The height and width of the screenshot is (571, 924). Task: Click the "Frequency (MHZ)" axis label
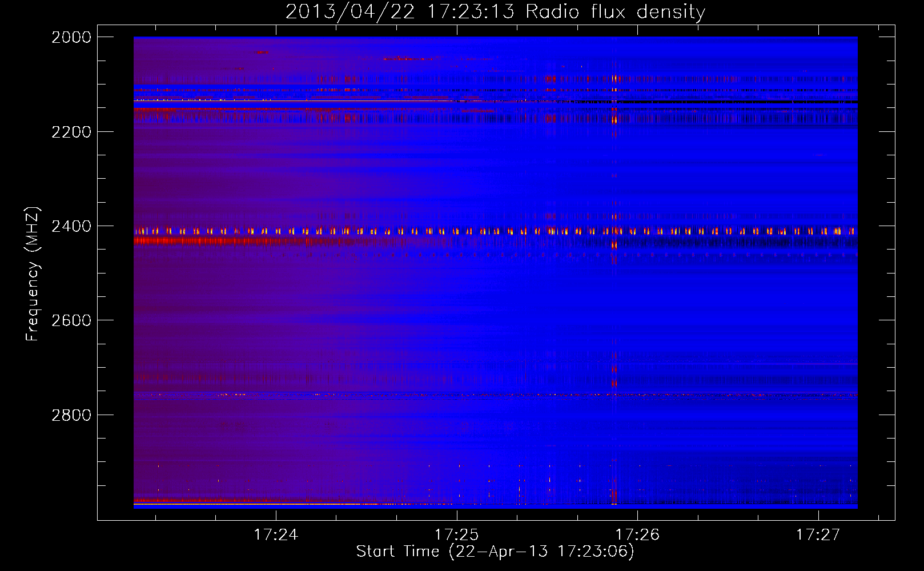[33, 274]
